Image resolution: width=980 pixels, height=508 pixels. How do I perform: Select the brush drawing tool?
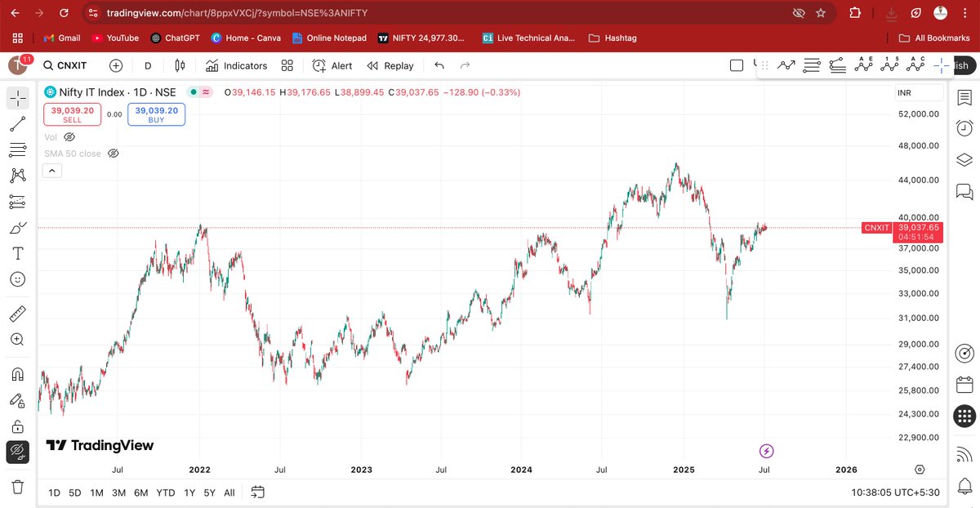pos(18,228)
